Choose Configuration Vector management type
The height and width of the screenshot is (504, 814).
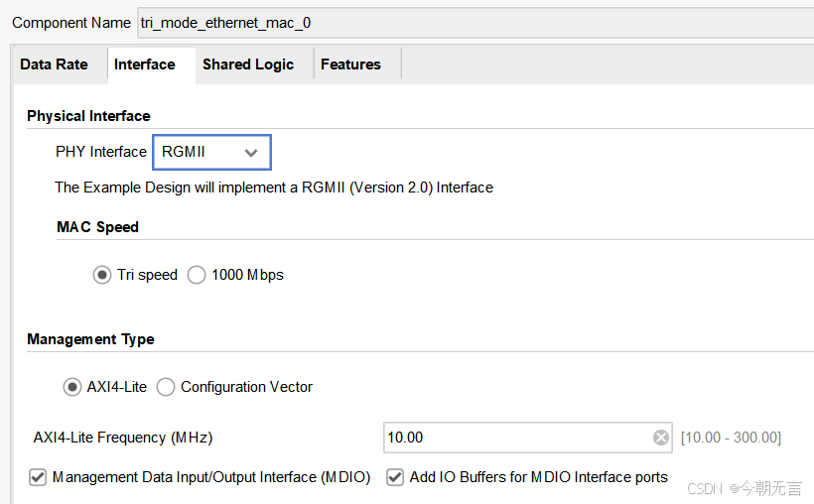[x=166, y=387]
